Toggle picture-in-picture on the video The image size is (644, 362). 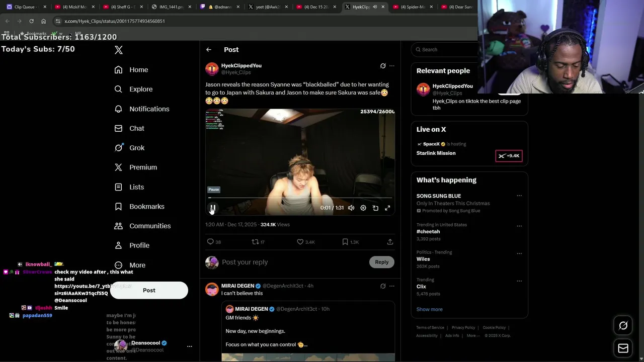point(375,208)
